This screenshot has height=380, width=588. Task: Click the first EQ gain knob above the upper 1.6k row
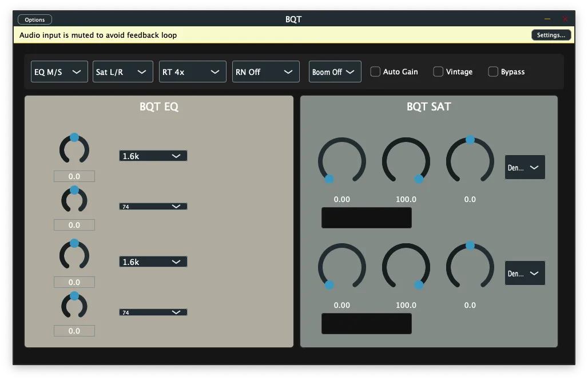pos(74,149)
